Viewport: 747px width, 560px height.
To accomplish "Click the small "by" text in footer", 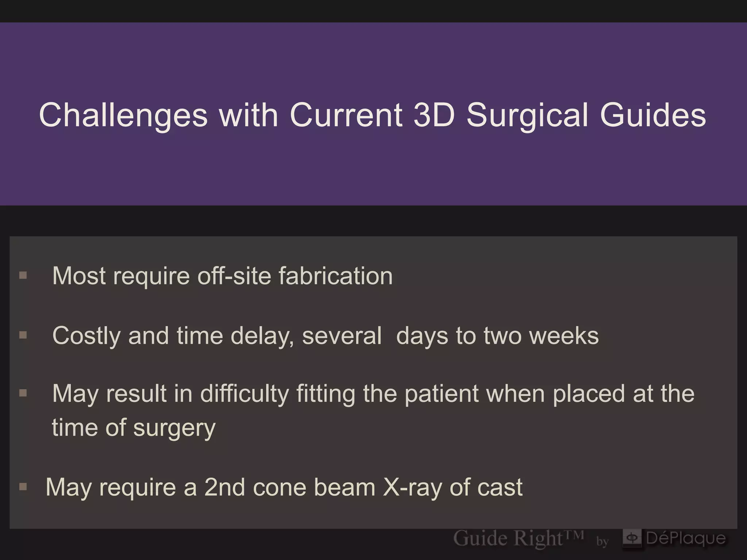I will pyautogui.click(x=602, y=542).
